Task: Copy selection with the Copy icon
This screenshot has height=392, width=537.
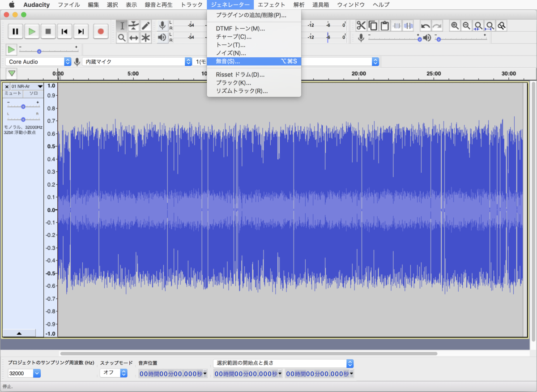Action: [x=373, y=26]
